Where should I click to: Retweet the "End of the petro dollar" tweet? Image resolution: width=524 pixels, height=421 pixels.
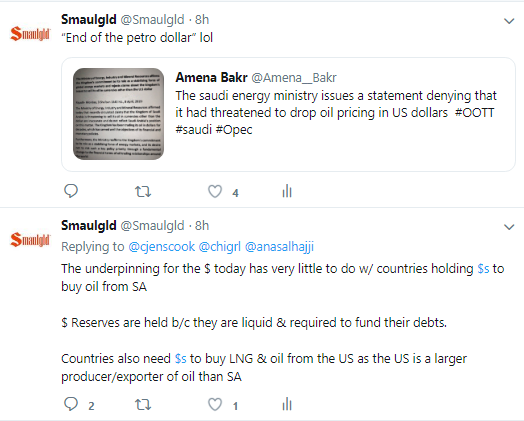(143, 192)
